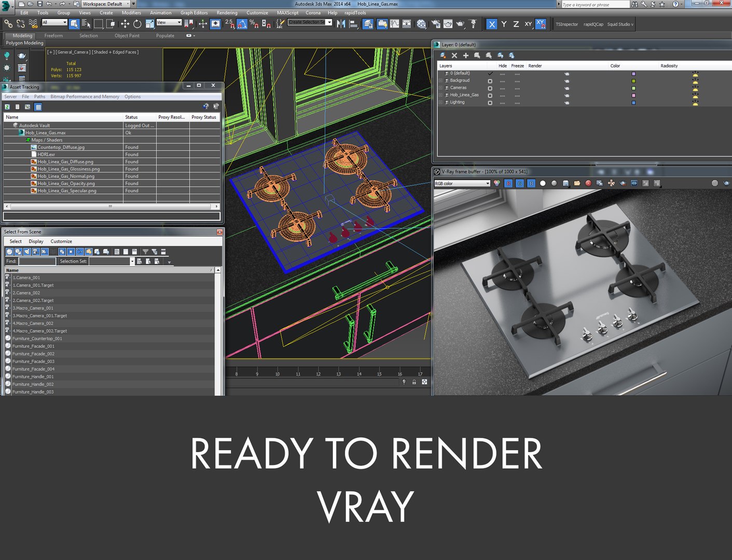Open Select by Name list tool
This screenshot has height=560, width=732.
point(86,23)
